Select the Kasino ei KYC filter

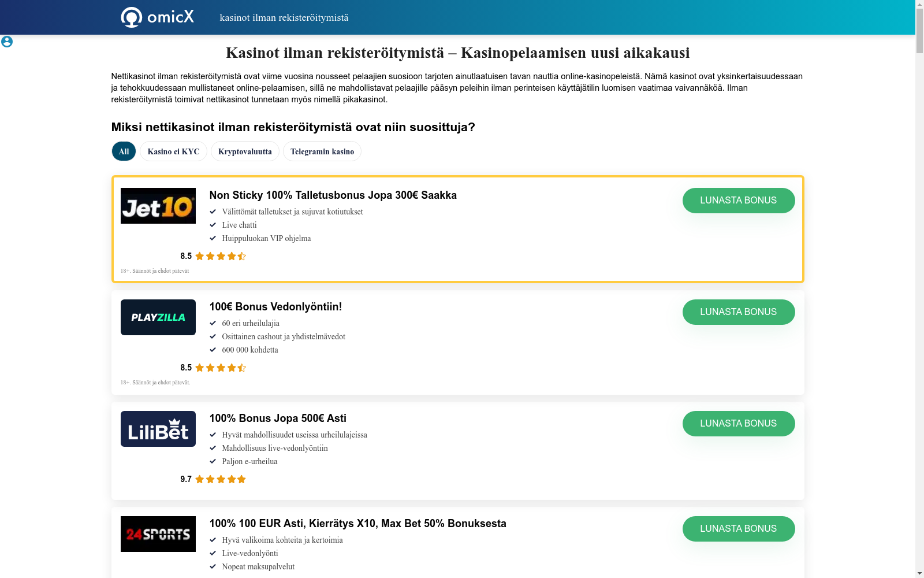click(x=173, y=151)
